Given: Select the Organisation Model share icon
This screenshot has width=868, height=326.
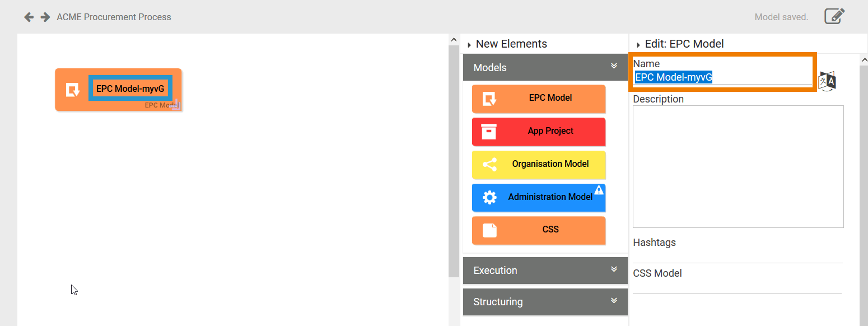Looking at the screenshot, I should pos(489,164).
